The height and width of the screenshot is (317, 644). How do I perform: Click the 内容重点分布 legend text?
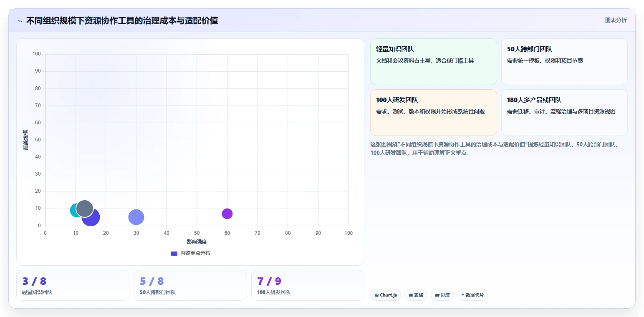pyautogui.click(x=195, y=253)
